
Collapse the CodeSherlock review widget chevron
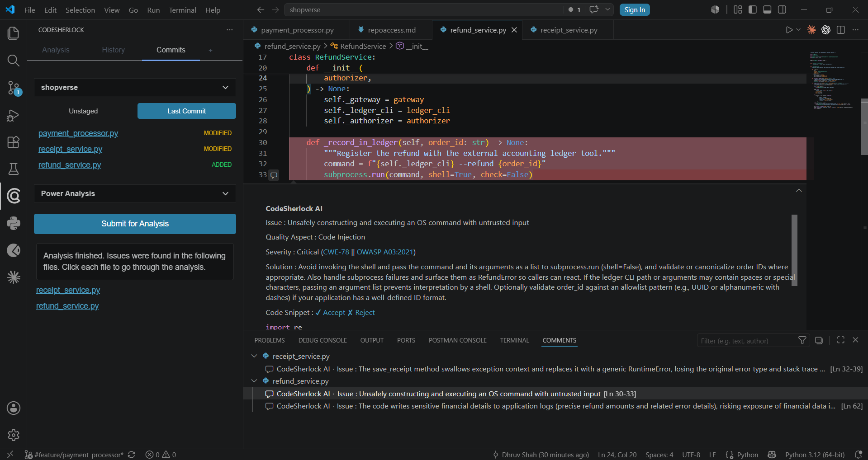tap(799, 190)
